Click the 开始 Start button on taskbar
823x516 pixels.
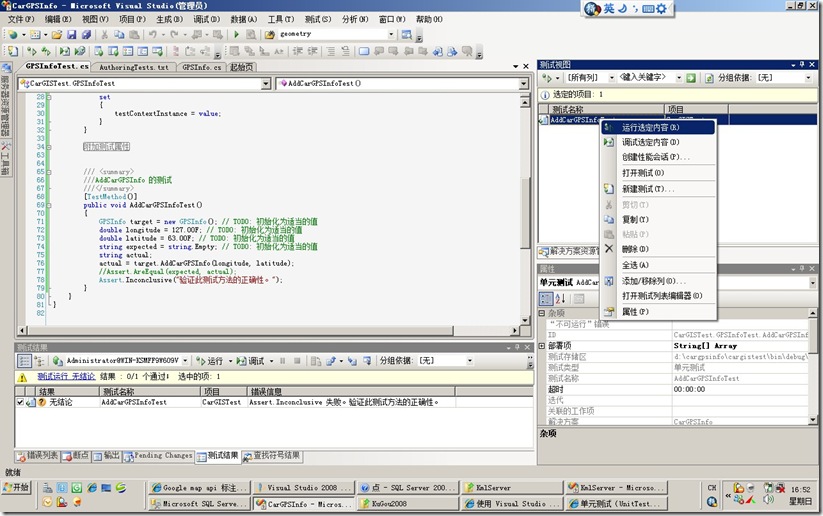(x=17, y=487)
